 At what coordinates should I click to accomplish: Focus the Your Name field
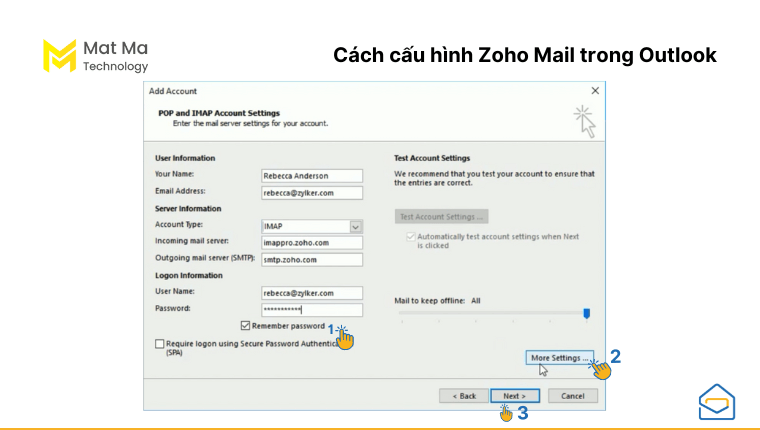[x=312, y=176]
